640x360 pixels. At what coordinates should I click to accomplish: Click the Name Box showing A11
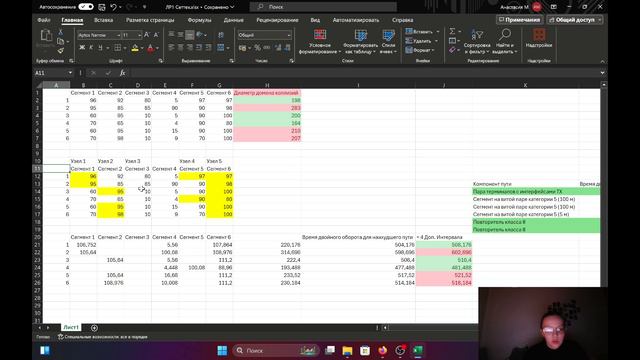coord(53,73)
